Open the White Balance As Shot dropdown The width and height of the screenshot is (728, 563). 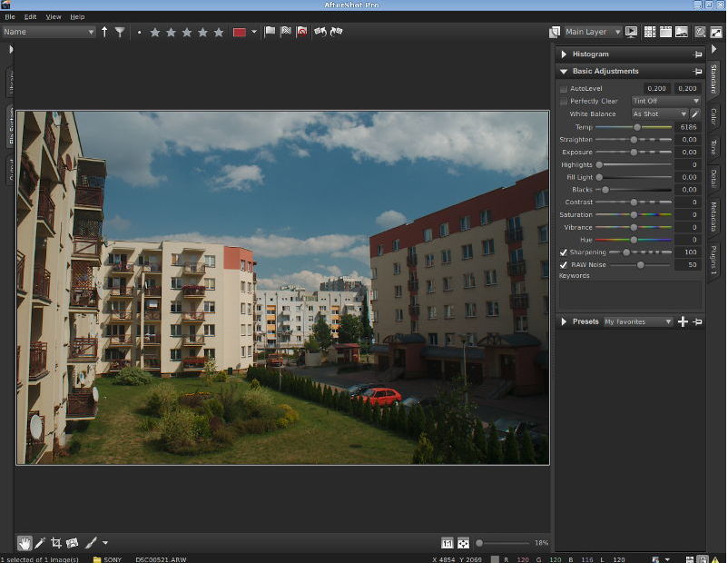click(x=659, y=114)
